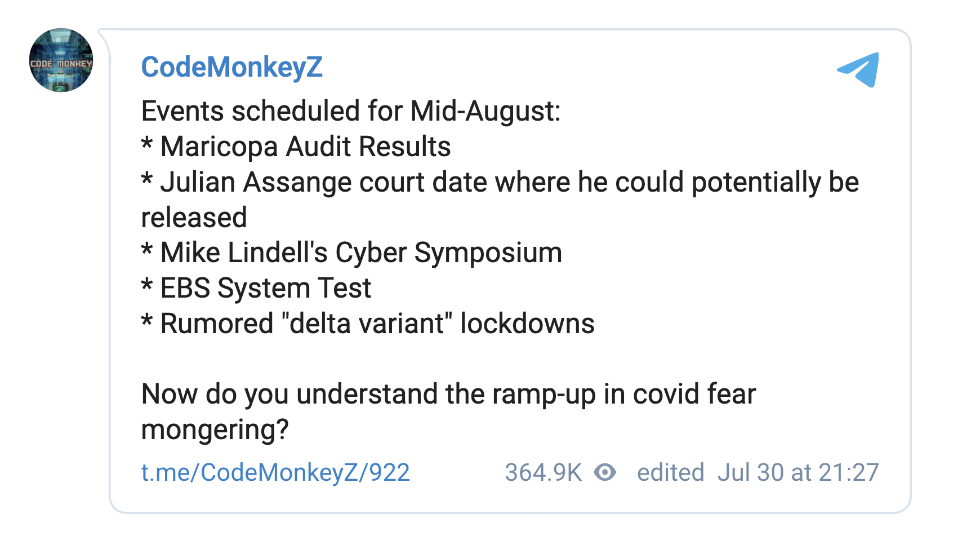Select the Code Monkey avatar thumbnail

pyautogui.click(x=61, y=61)
